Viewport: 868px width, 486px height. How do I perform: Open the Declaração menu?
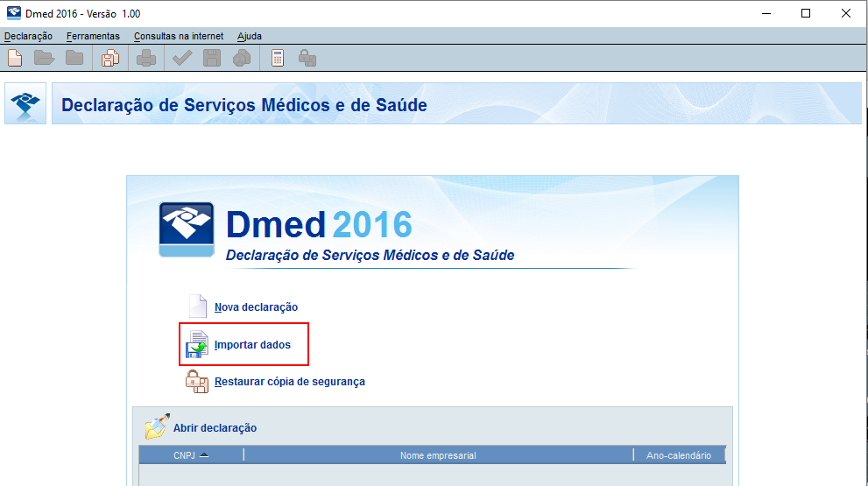click(x=28, y=36)
